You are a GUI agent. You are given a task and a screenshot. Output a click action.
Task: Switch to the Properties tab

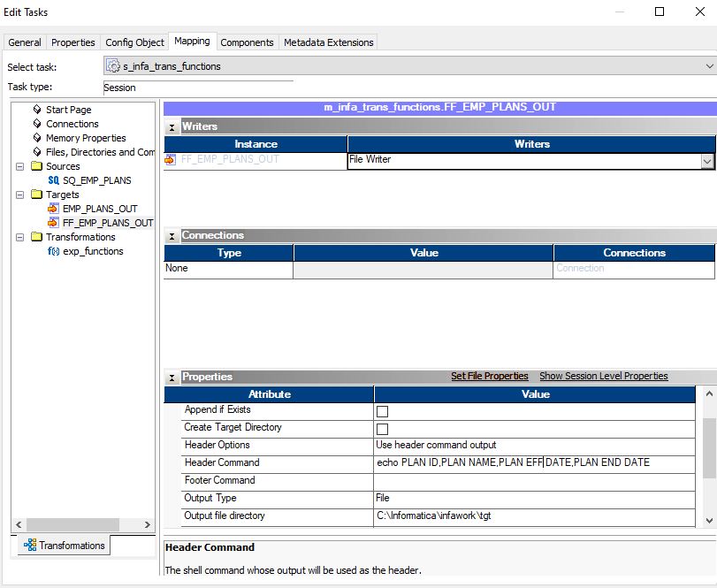pos(73,42)
